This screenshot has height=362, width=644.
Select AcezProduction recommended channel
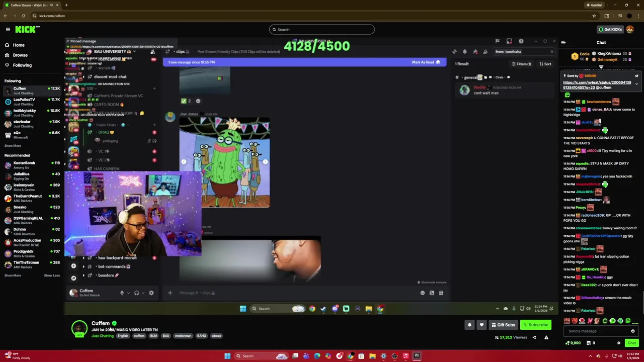click(31, 242)
